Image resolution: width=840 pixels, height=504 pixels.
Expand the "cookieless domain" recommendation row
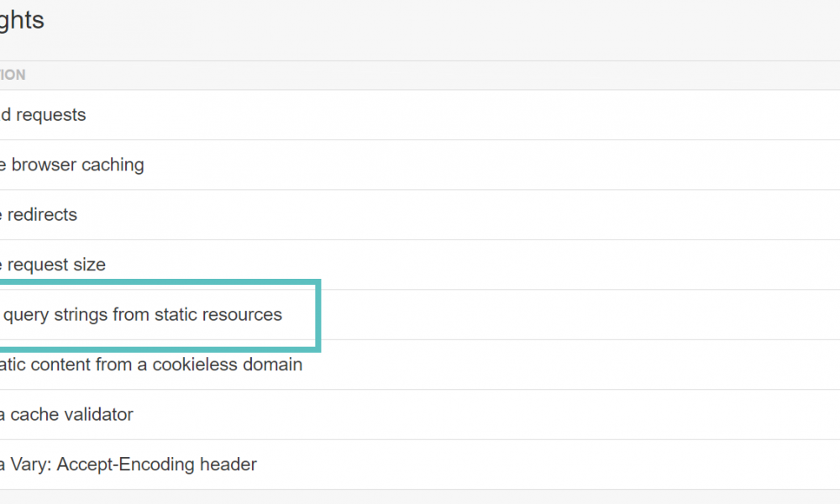tap(151, 365)
